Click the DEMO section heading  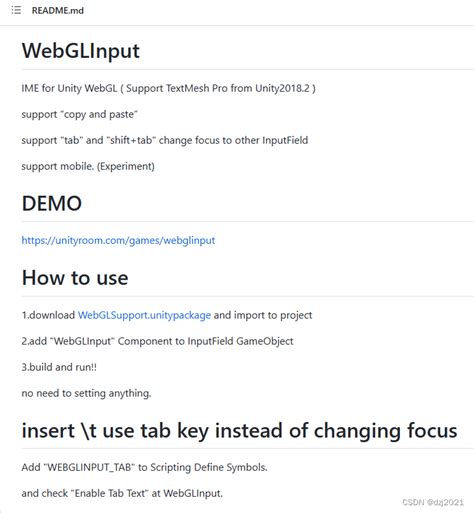click(x=52, y=203)
